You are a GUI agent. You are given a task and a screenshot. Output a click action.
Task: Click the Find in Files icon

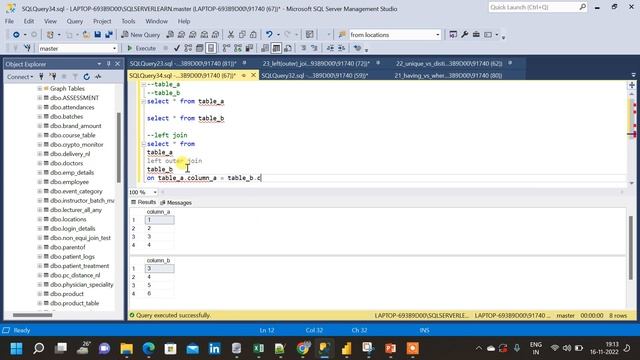coord(342,35)
